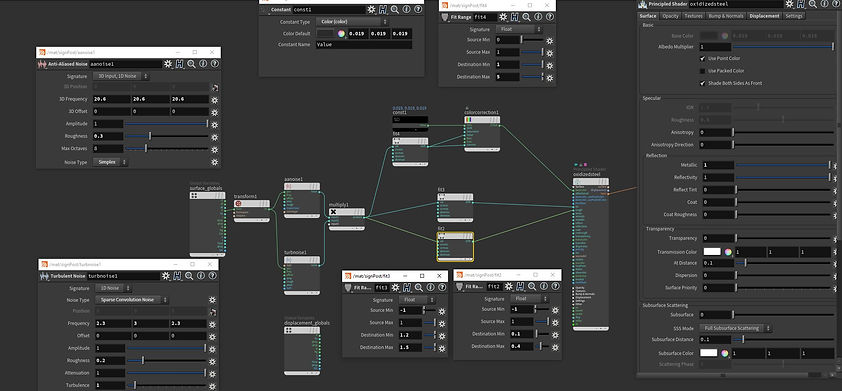Viewport: 842px width, 391px height.
Task: Click the H icon in fit4 window
Action: 514,17
